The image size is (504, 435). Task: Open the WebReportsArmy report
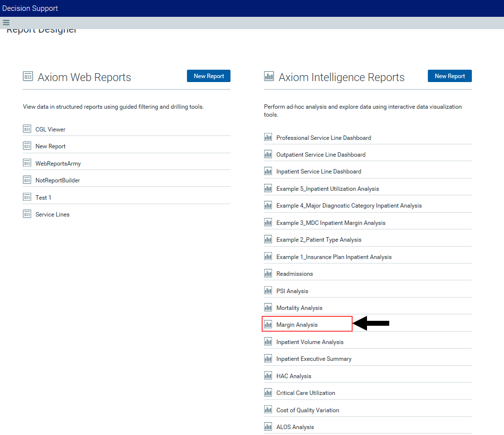pos(58,164)
